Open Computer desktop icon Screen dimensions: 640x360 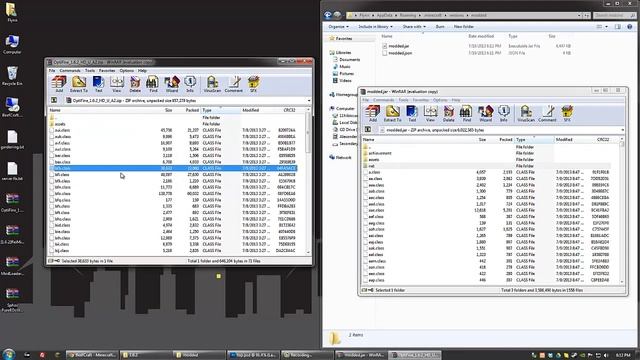[12, 44]
